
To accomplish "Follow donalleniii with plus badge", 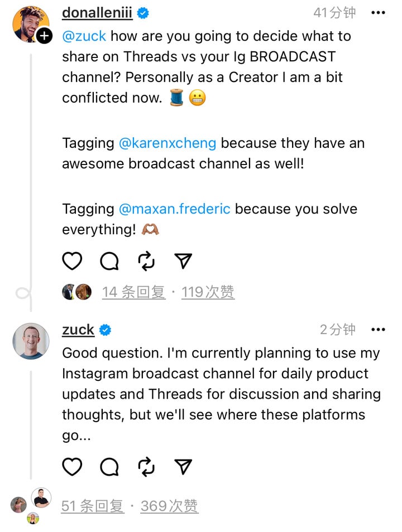I will [x=44, y=36].
